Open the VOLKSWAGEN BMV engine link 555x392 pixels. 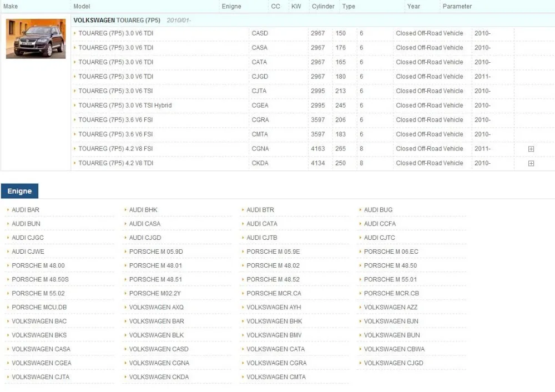coord(274,335)
